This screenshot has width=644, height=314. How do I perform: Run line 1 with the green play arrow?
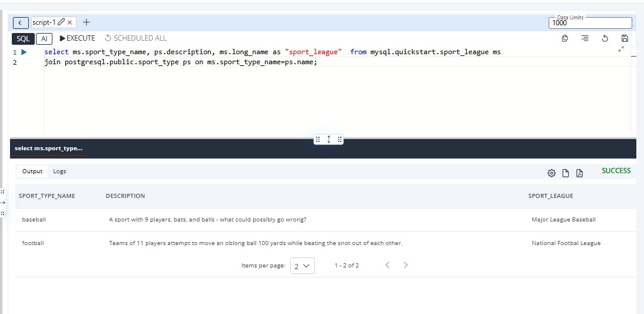[x=24, y=52]
